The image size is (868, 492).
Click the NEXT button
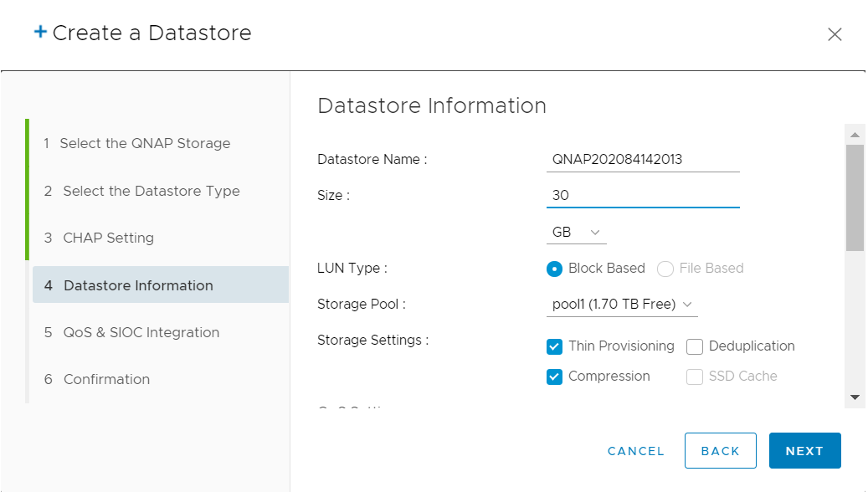[x=804, y=450]
